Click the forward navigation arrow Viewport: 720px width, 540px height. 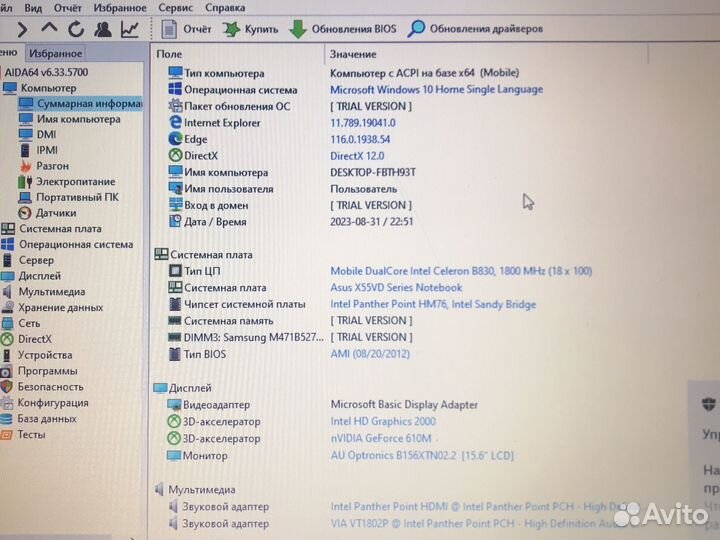point(22,29)
